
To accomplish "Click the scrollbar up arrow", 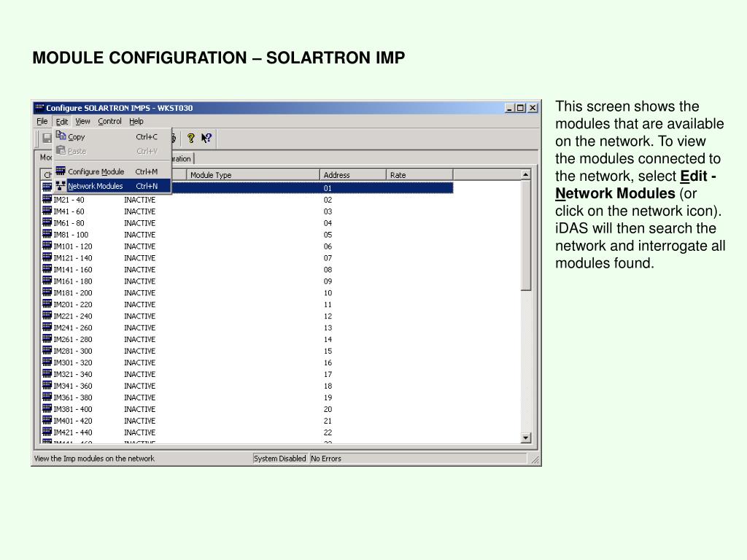I will tap(525, 175).
